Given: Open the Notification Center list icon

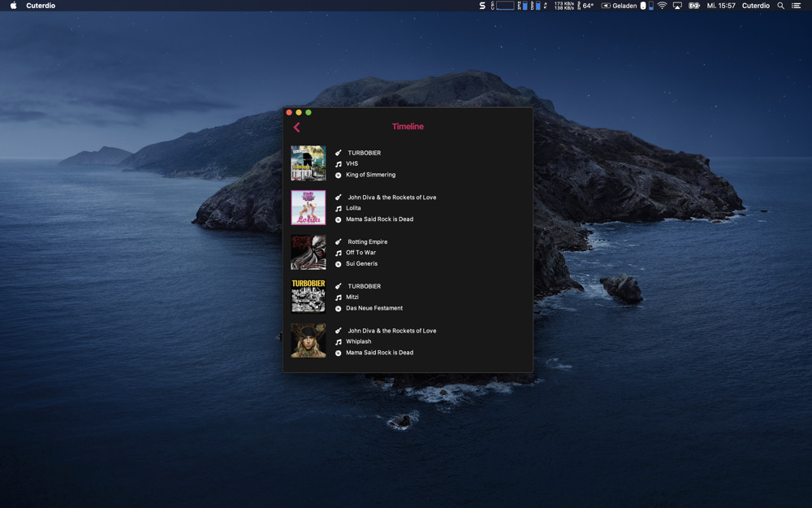Looking at the screenshot, I should coord(796,6).
